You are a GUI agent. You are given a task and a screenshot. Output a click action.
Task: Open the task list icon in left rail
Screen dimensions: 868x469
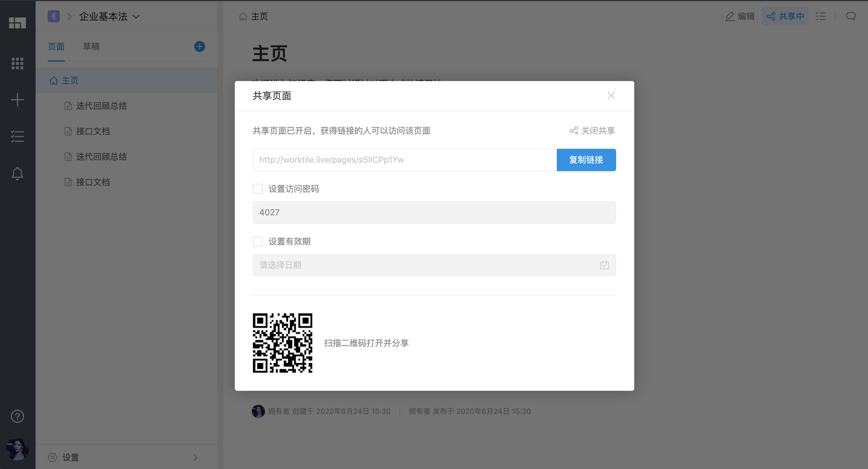[17, 137]
